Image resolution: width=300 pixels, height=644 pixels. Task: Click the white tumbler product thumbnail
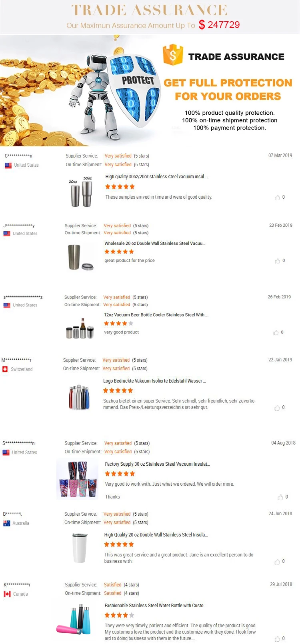[80, 548]
